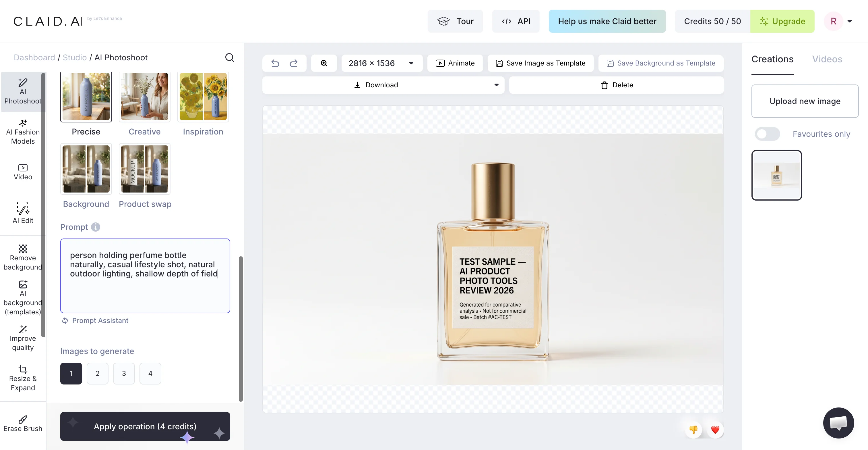Mark image with the heart icon
This screenshot has height=450, width=868.
715,429
